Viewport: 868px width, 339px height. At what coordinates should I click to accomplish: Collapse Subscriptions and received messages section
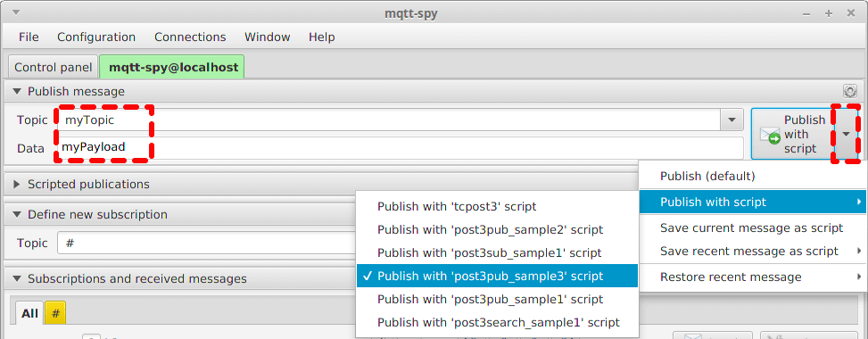pyautogui.click(x=17, y=278)
